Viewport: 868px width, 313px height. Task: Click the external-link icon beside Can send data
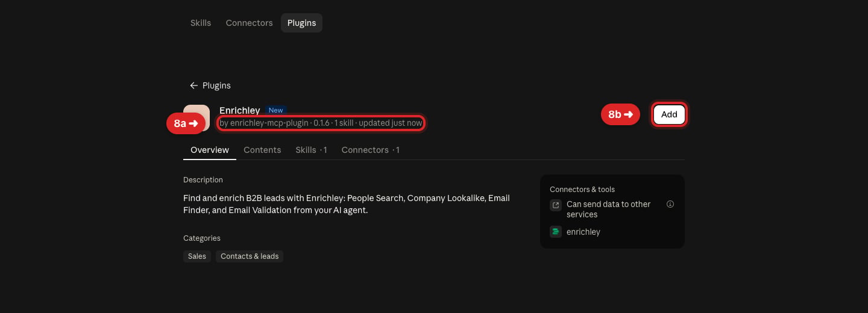(x=556, y=205)
